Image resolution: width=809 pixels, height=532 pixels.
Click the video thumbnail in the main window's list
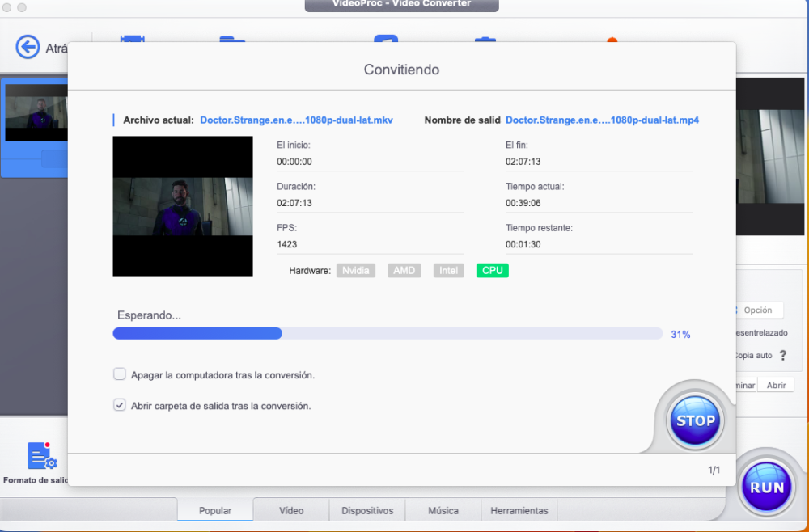tap(36, 113)
